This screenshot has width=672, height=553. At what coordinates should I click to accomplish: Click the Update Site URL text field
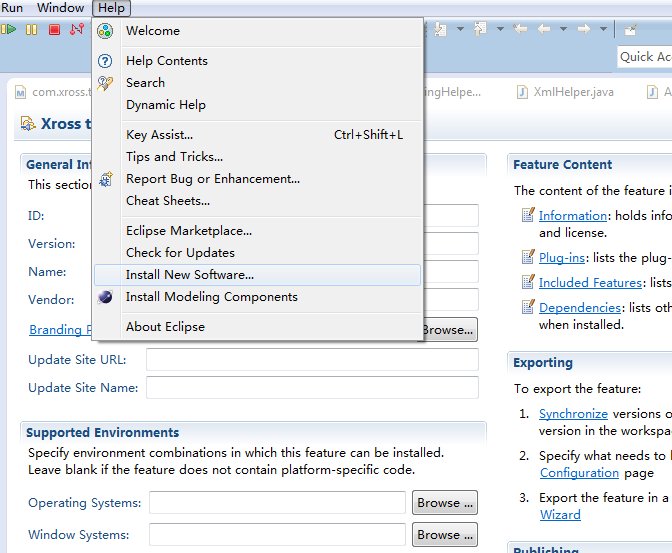click(x=312, y=360)
